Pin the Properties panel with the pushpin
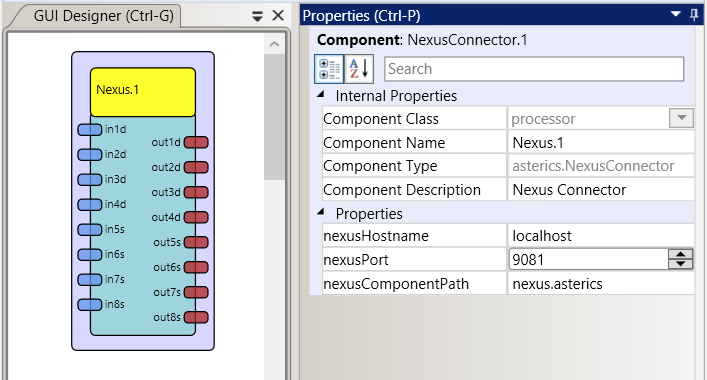707x380 pixels. 694,14
